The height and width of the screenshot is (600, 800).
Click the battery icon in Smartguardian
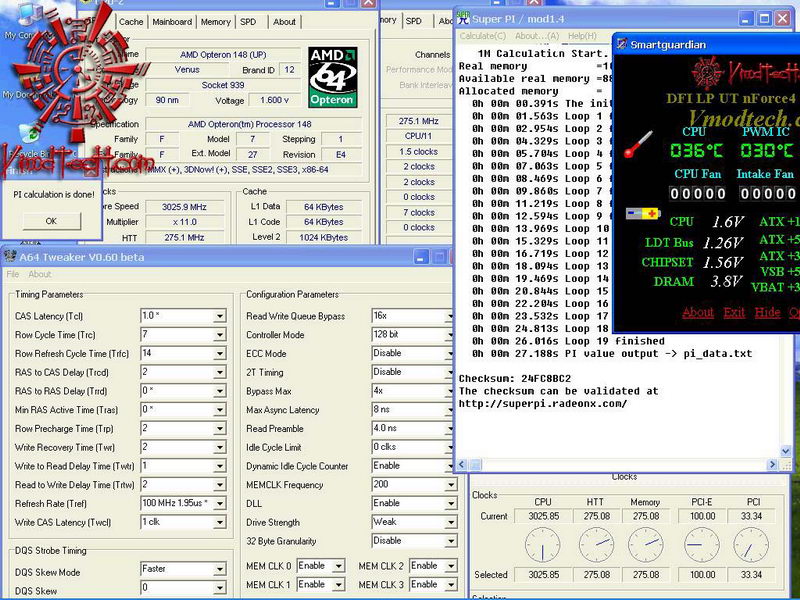coord(643,213)
